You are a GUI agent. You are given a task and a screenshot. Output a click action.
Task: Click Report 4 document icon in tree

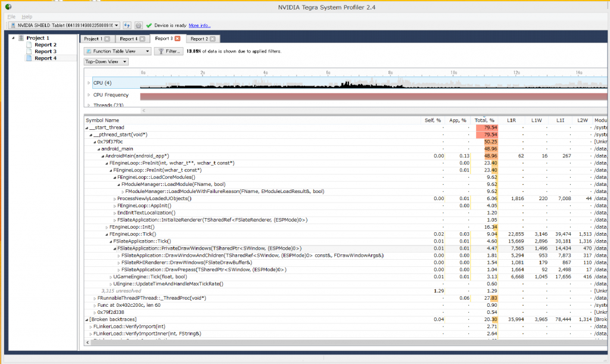click(29, 58)
